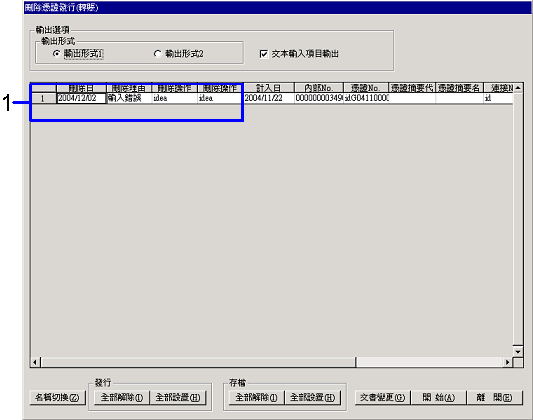Click the 文書變更(G) button

(x=382, y=397)
